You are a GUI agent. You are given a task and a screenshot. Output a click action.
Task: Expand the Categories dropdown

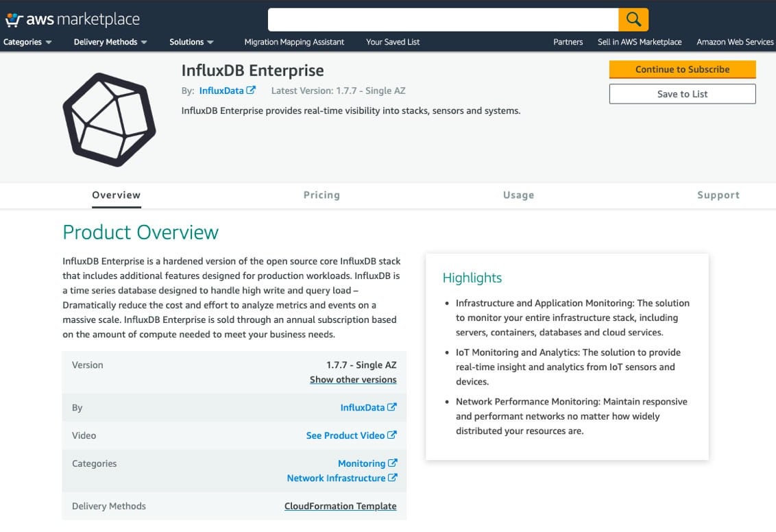click(27, 42)
